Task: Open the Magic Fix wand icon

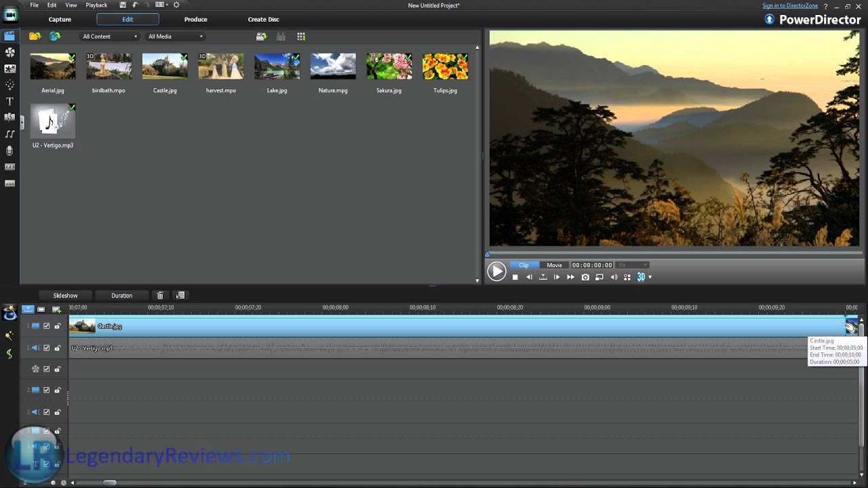Action: point(9,335)
